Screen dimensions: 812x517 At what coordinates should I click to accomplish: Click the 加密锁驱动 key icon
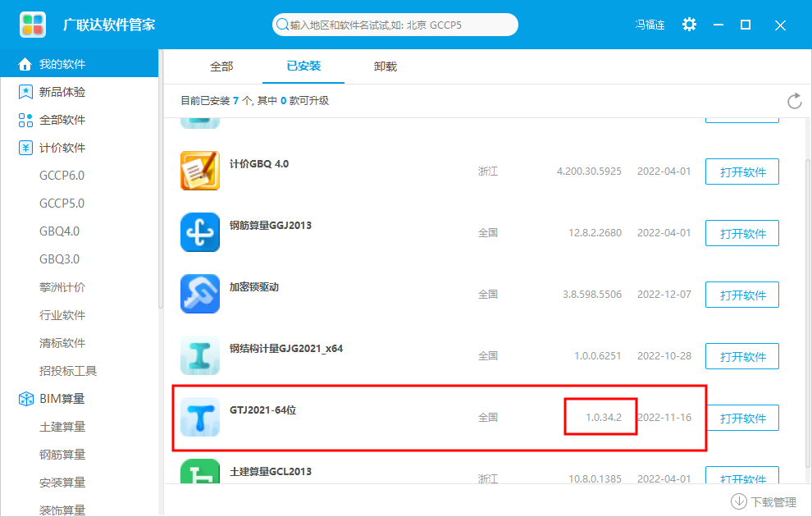coord(200,294)
